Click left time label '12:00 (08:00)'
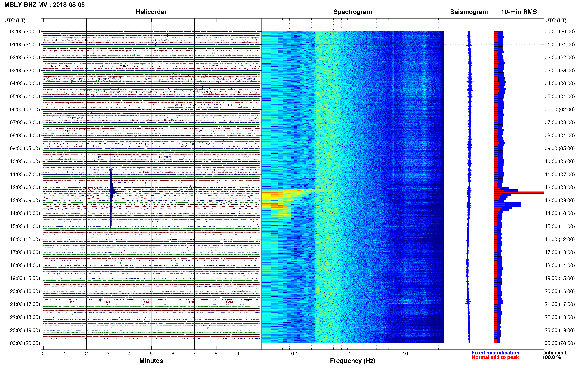 coord(25,187)
